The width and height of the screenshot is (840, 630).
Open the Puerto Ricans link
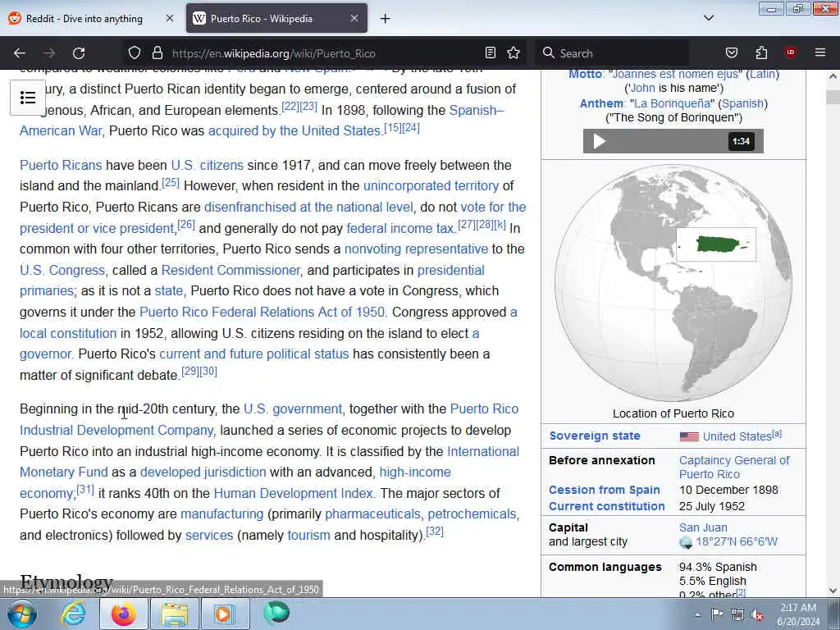pyautogui.click(x=61, y=165)
